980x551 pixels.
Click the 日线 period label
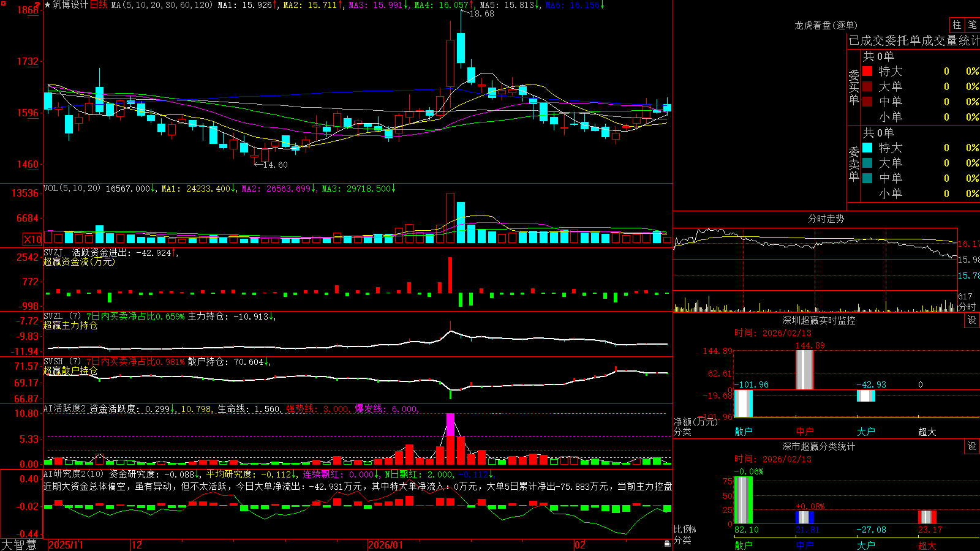[99, 5]
